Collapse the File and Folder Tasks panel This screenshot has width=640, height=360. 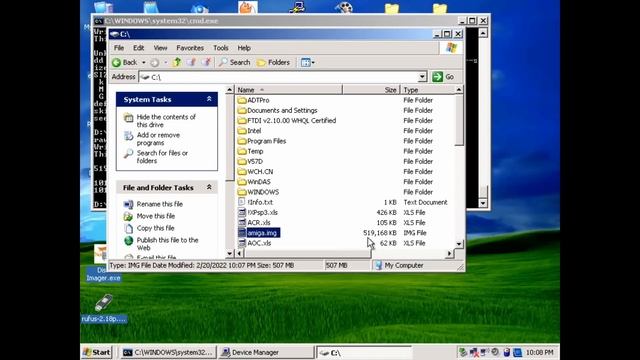tap(209, 187)
